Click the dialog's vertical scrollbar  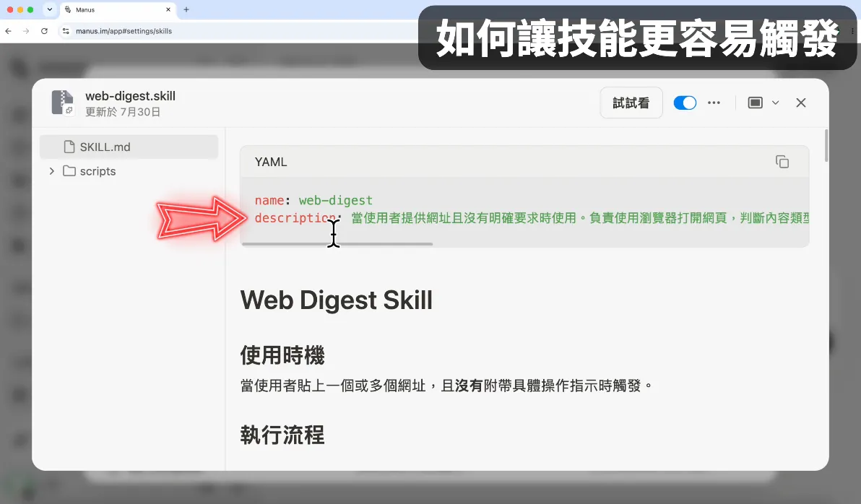pyautogui.click(x=826, y=145)
